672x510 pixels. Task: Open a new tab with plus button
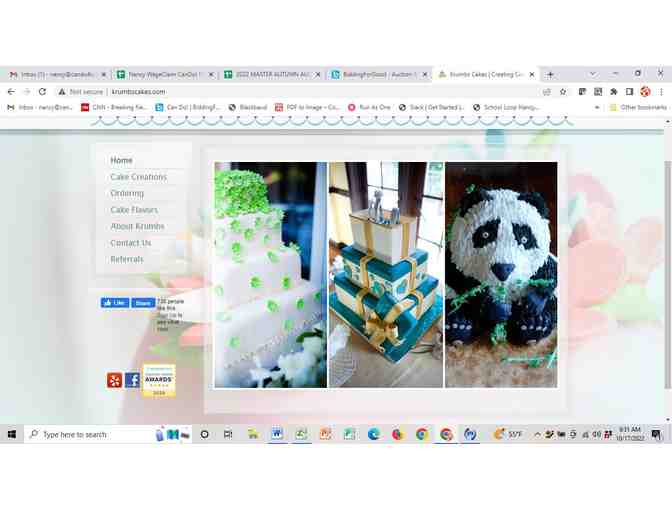point(550,74)
